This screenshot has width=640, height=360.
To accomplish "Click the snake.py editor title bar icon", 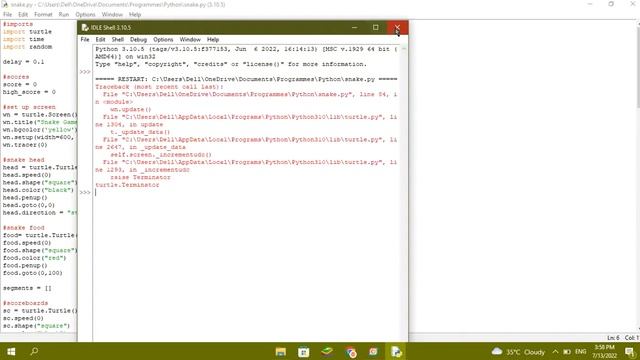I will click(5, 4).
